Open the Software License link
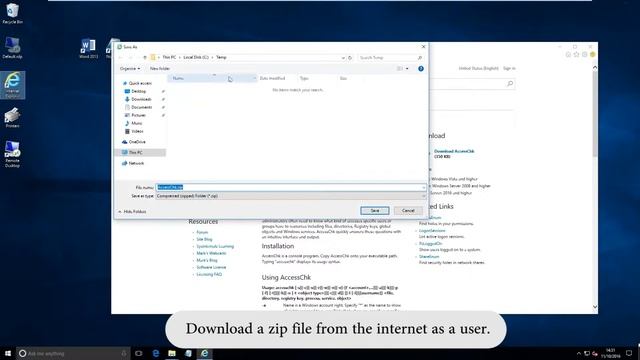The width and height of the screenshot is (640, 360). 211,267
